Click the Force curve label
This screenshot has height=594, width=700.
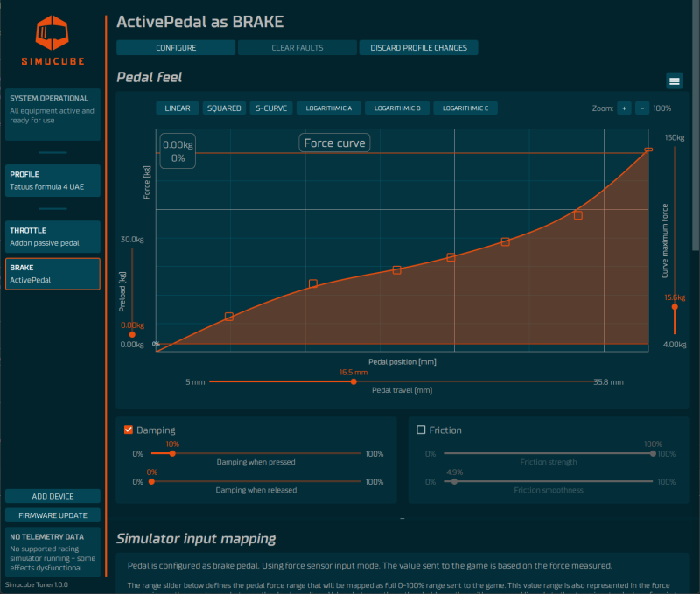coord(334,143)
